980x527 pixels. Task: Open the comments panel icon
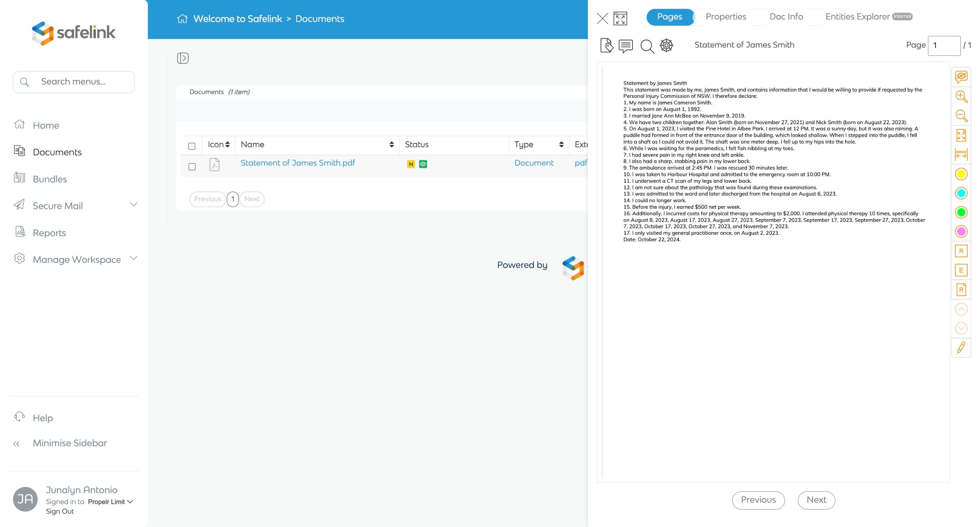[626, 46]
